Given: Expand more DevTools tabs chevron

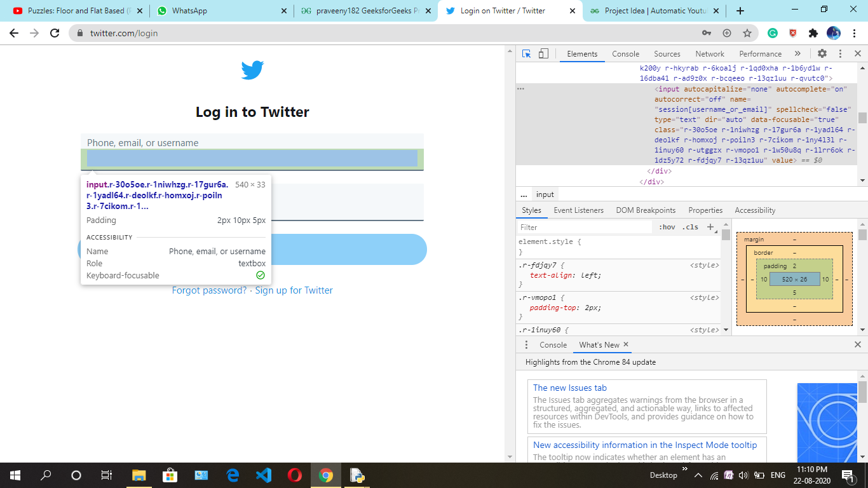Looking at the screenshot, I should pyautogui.click(x=797, y=54).
